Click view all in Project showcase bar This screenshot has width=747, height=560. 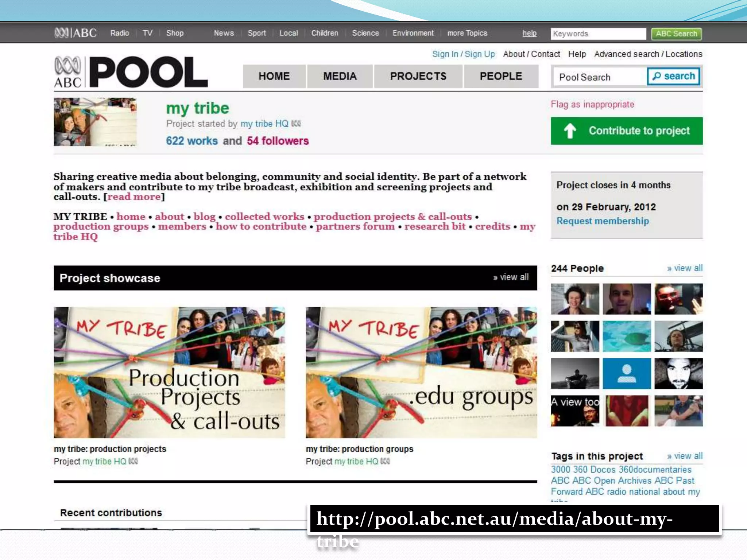pyautogui.click(x=511, y=277)
